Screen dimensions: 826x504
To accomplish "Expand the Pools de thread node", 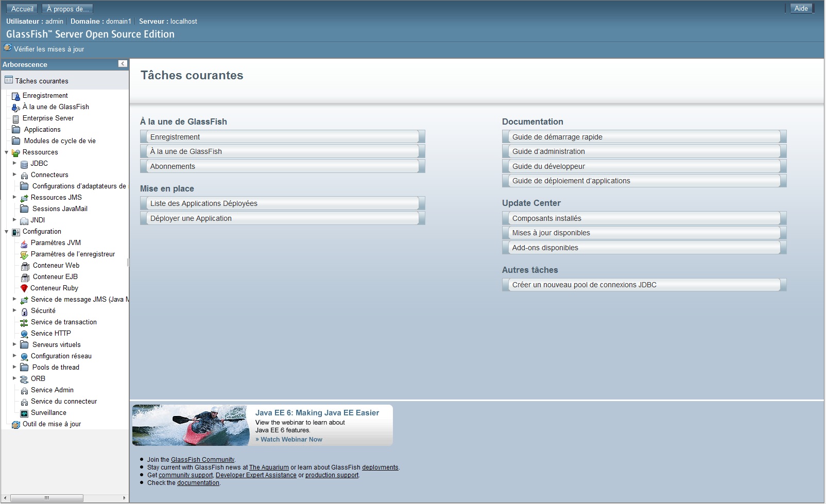I will pyautogui.click(x=14, y=367).
